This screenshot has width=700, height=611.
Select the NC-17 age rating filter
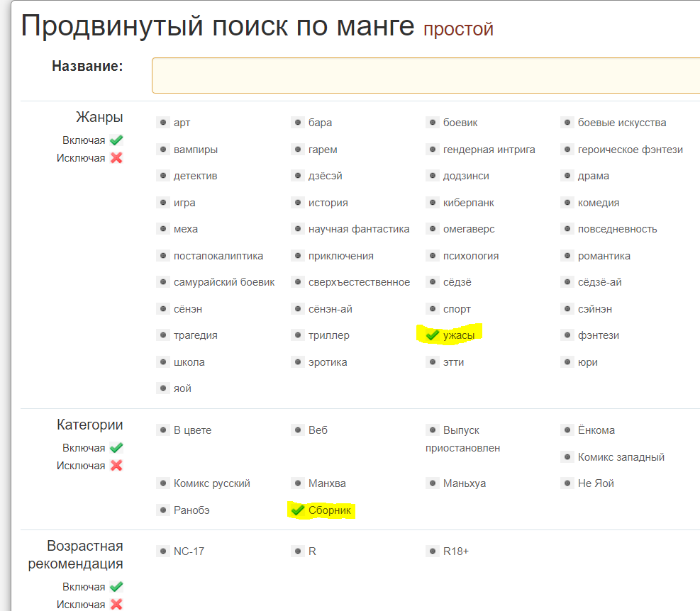coord(189,551)
